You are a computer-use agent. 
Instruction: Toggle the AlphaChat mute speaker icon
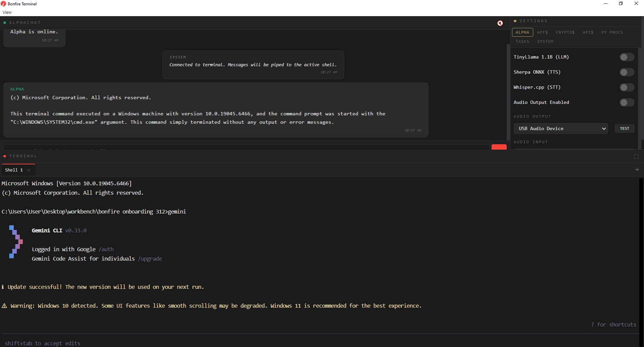(500, 23)
